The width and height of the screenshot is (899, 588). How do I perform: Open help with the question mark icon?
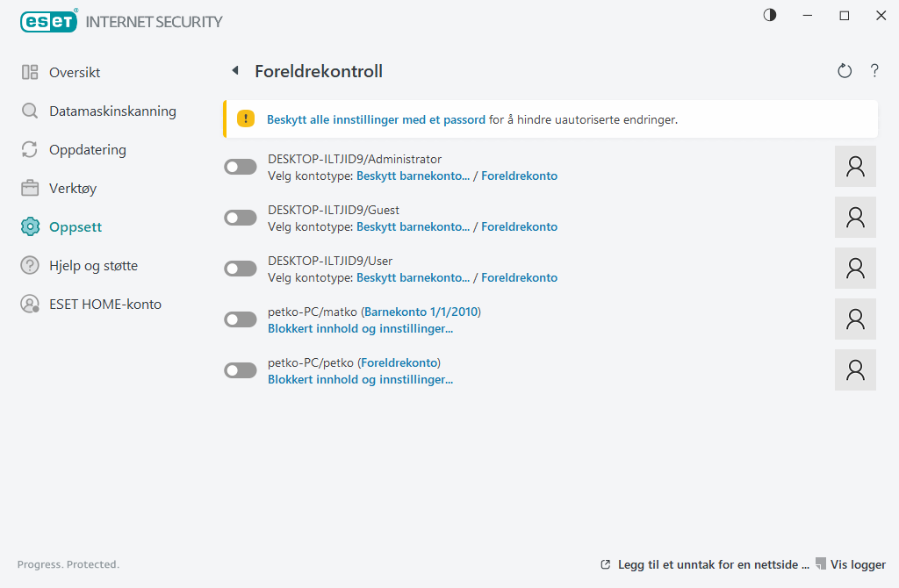[874, 70]
